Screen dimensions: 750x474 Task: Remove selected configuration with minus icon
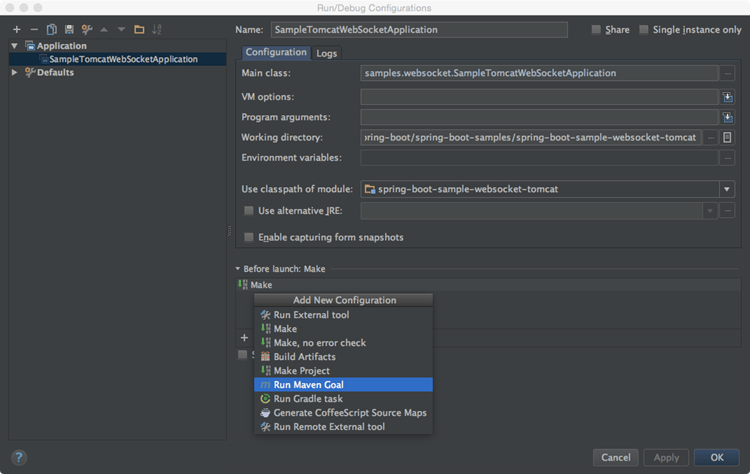34,30
